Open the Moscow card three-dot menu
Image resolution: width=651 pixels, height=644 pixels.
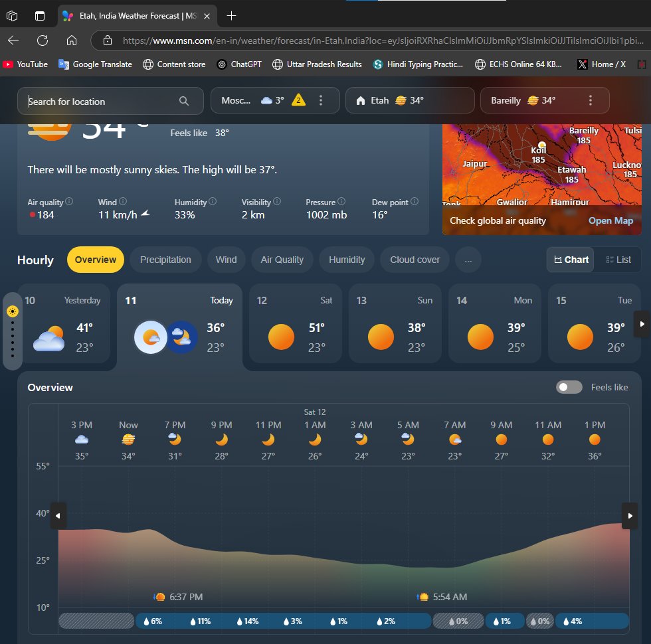[321, 100]
